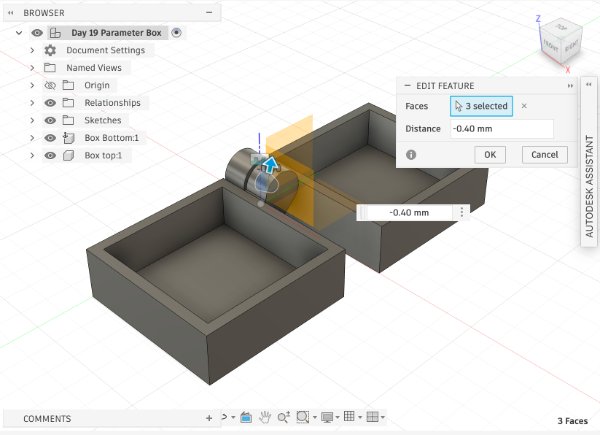This screenshot has height=435, width=600.
Task: Open the Autodesk Assistant side panel
Action: pyautogui.click(x=589, y=186)
